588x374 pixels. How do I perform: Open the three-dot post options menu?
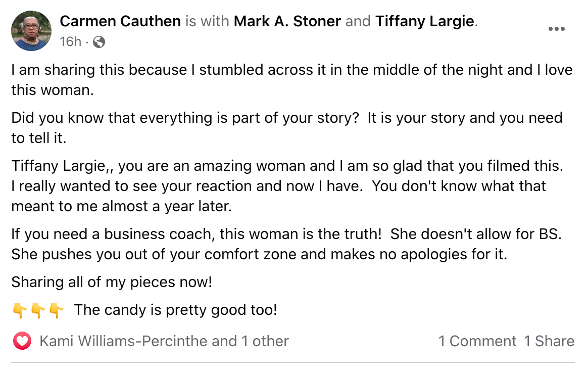point(556,29)
